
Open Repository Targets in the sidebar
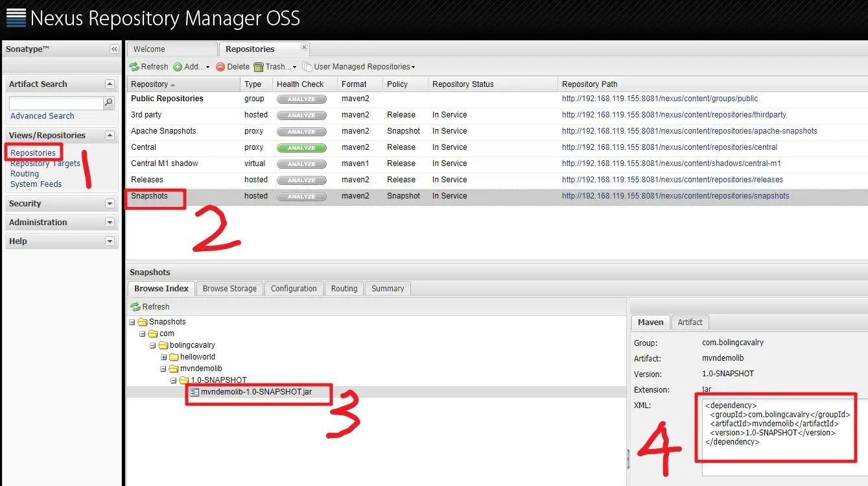click(45, 164)
